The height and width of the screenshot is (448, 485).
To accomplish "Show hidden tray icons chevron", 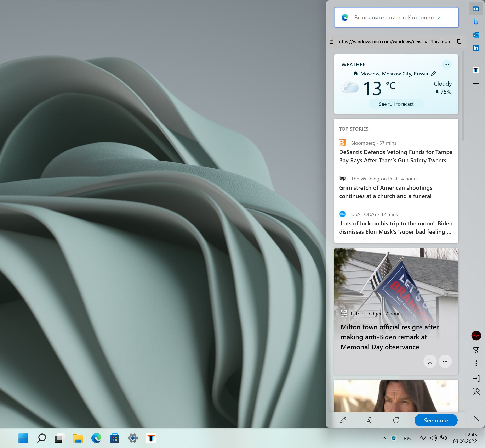I will point(384,438).
